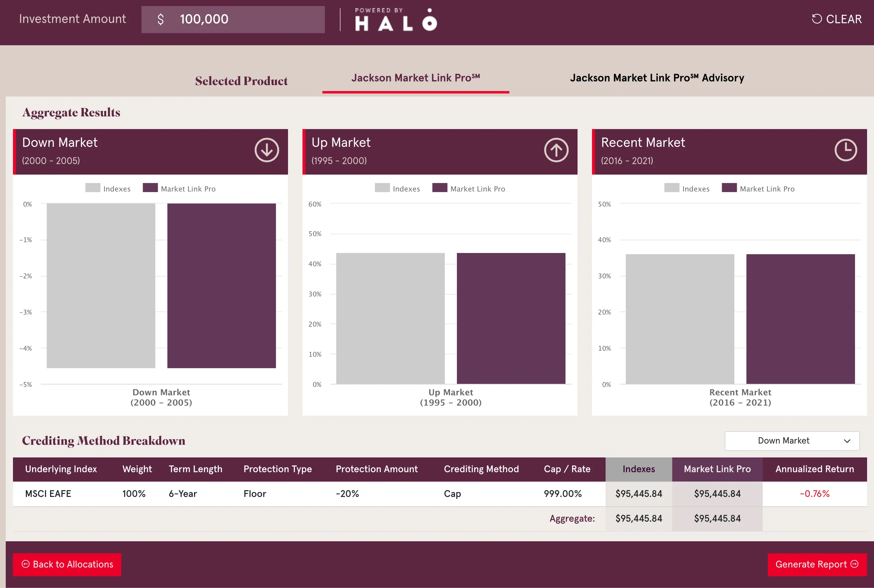874x588 pixels.
Task: Toggle Indexes legend in Recent Market chart
Action: [x=687, y=188]
